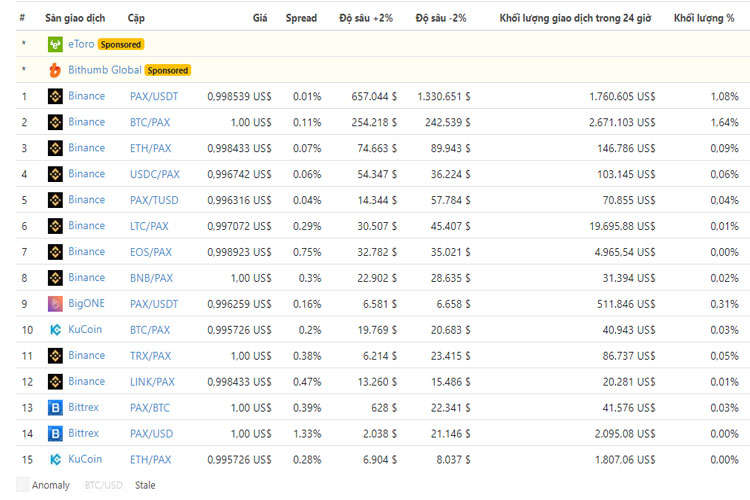750x500 pixels.
Task: Open the EOS/PAX pair link
Action: [x=151, y=252]
